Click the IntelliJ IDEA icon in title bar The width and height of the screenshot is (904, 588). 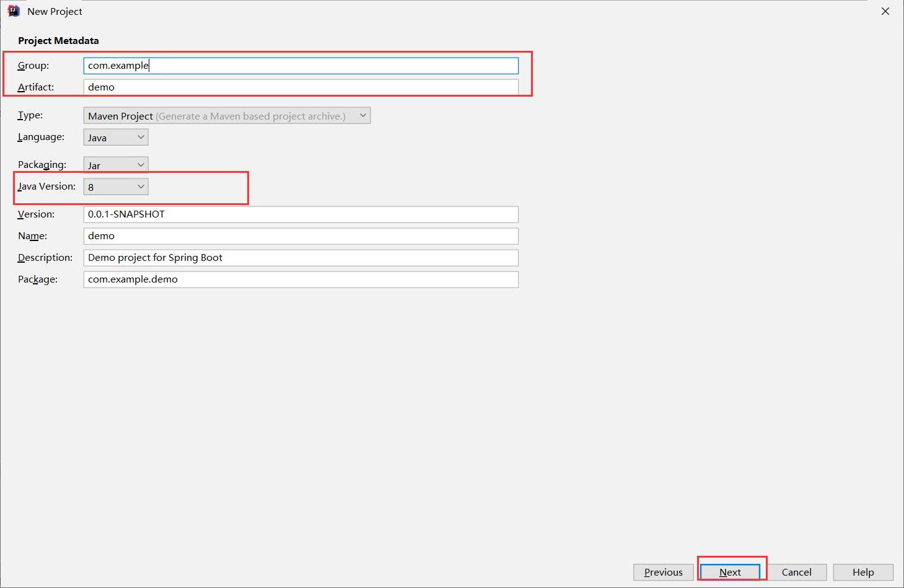14,11
